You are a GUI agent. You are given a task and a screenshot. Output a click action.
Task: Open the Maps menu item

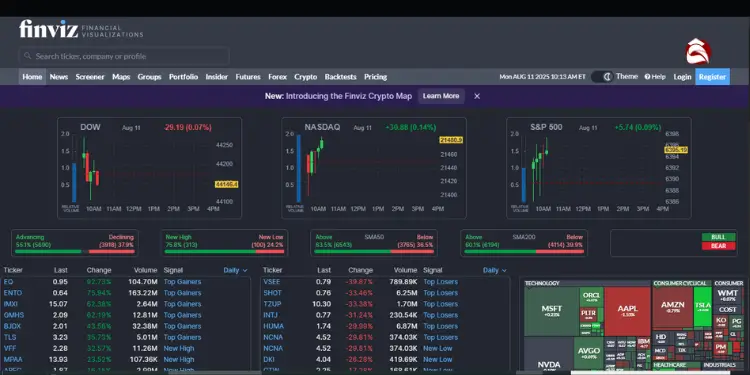pos(121,77)
